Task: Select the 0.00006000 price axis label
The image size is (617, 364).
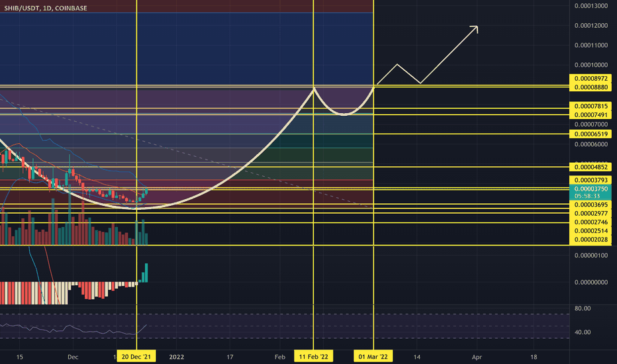Action: tap(591, 144)
